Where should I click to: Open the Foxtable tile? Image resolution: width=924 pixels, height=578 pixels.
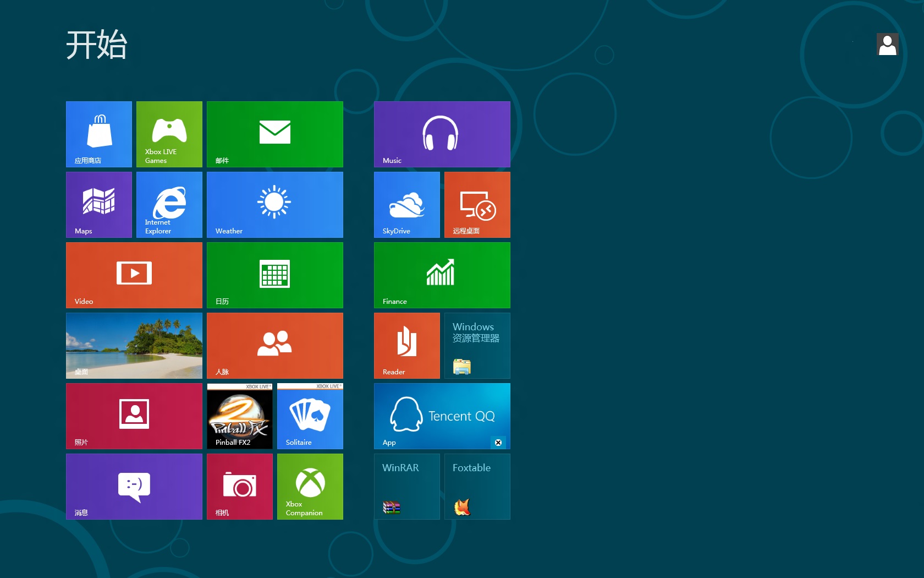[x=477, y=487]
